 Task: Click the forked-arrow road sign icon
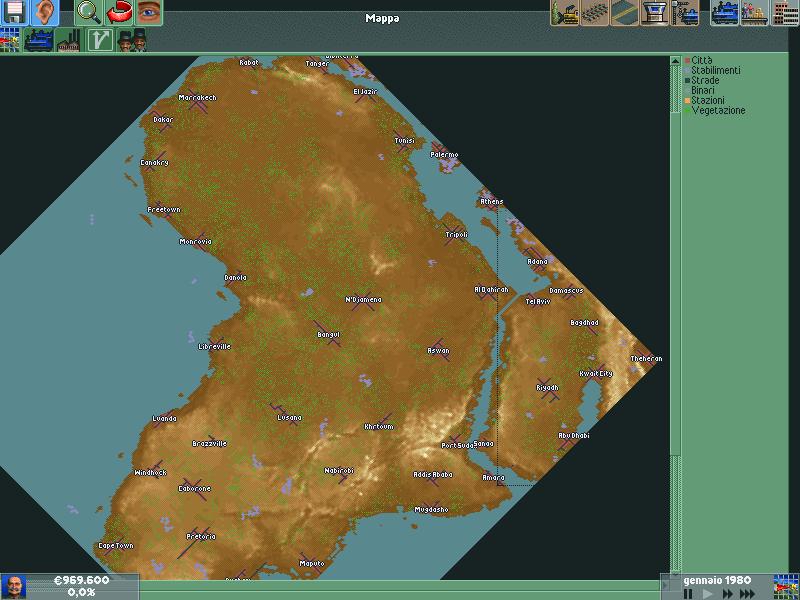coord(99,40)
